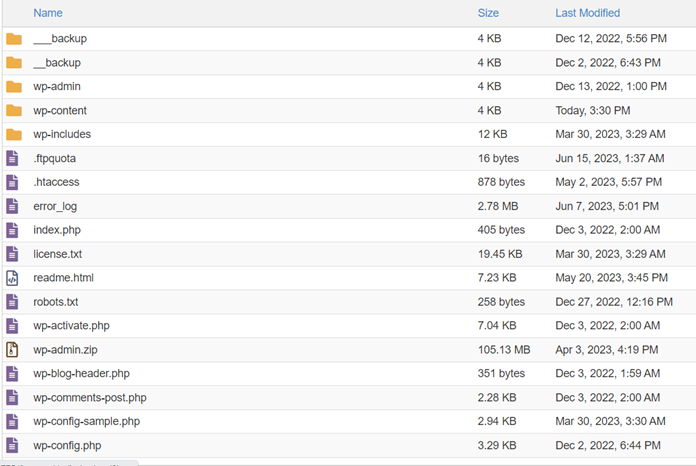
Task: Click the 7.23 KB size value
Action: [x=497, y=278]
